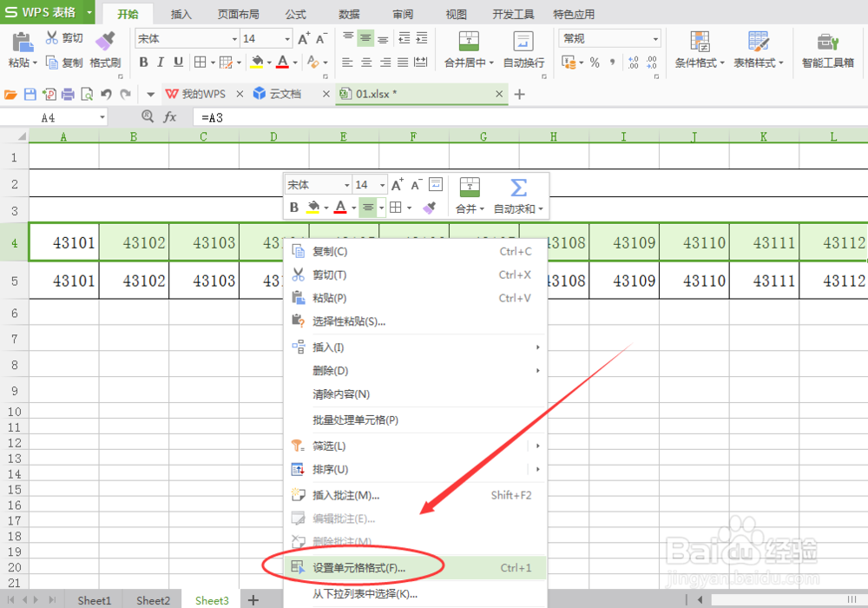Viewport: 868px width, 608px height.
Task: Click the red font color swatch
Action: pyautogui.click(x=281, y=63)
